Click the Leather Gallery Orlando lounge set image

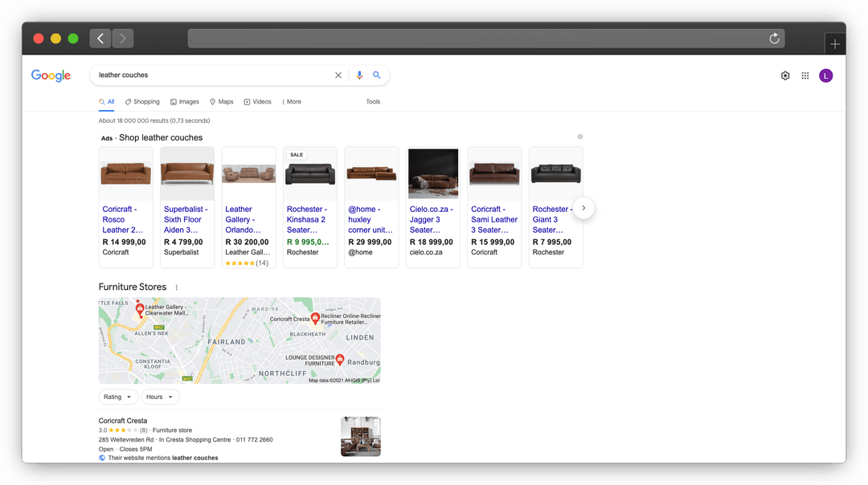[248, 173]
